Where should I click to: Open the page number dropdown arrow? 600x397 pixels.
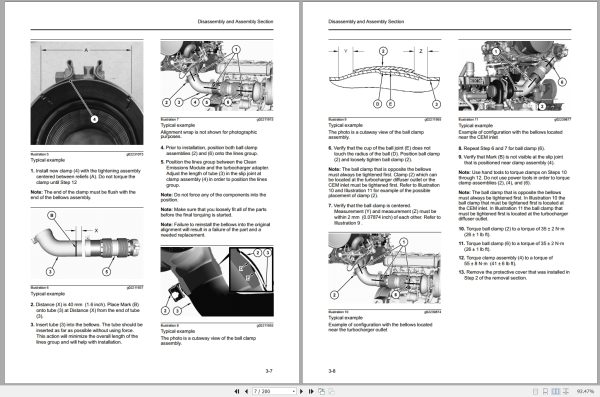(x=293, y=391)
